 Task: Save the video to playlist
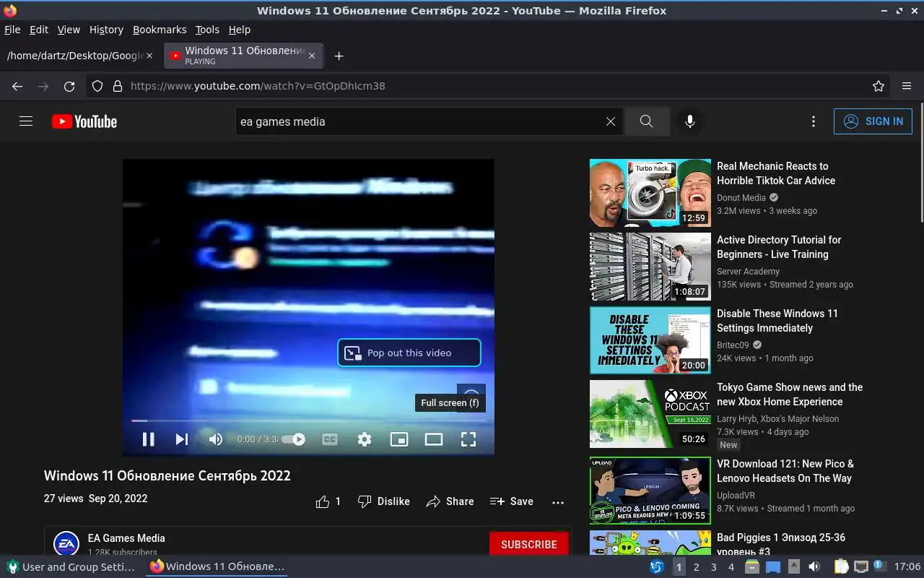click(512, 501)
